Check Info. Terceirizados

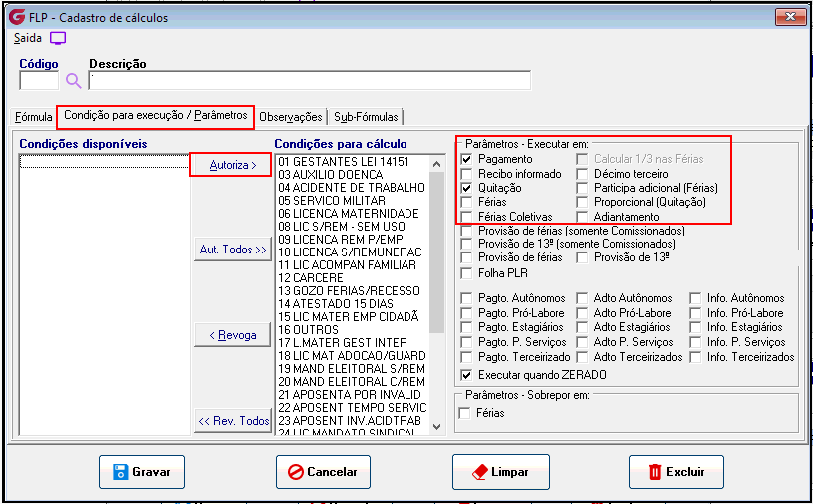click(696, 357)
